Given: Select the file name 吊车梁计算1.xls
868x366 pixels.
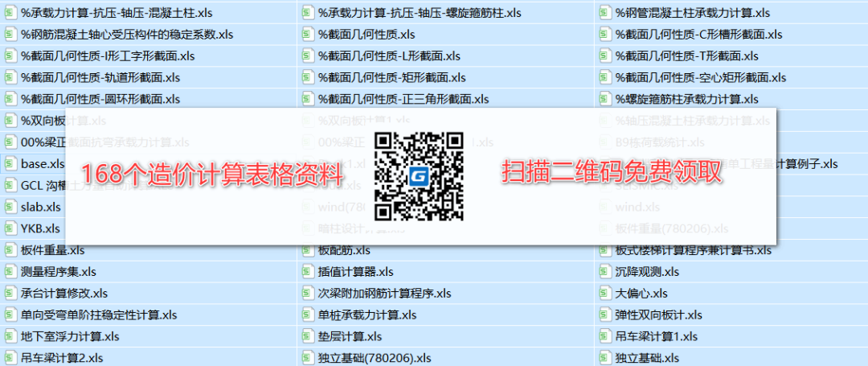Looking at the screenshot, I should coord(657,337).
